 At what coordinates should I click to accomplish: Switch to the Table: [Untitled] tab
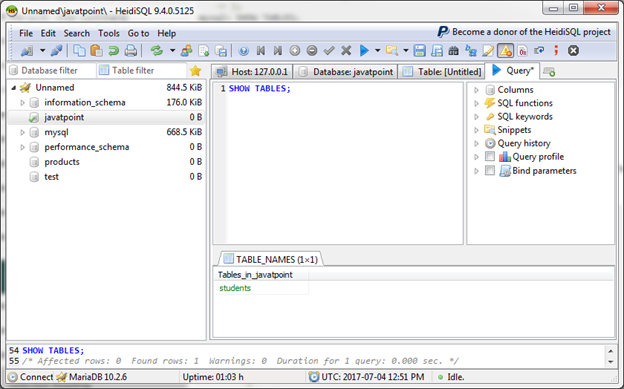click(x=442, y=72)
